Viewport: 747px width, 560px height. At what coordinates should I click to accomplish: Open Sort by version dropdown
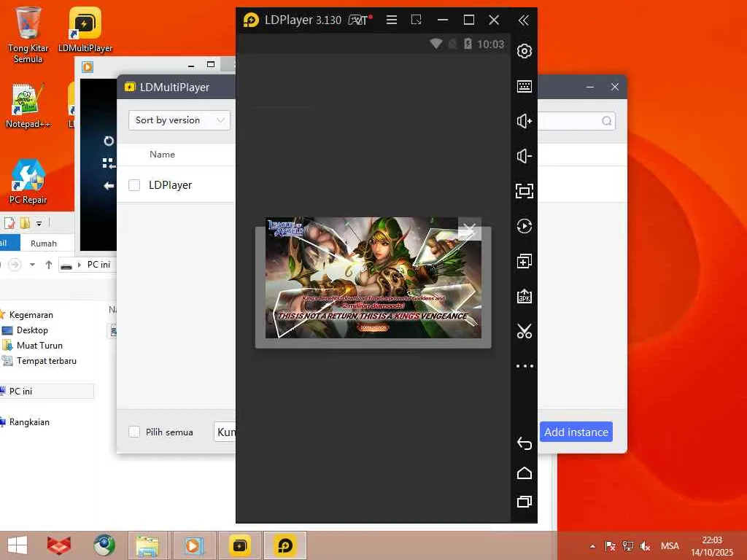coord(179,120)
